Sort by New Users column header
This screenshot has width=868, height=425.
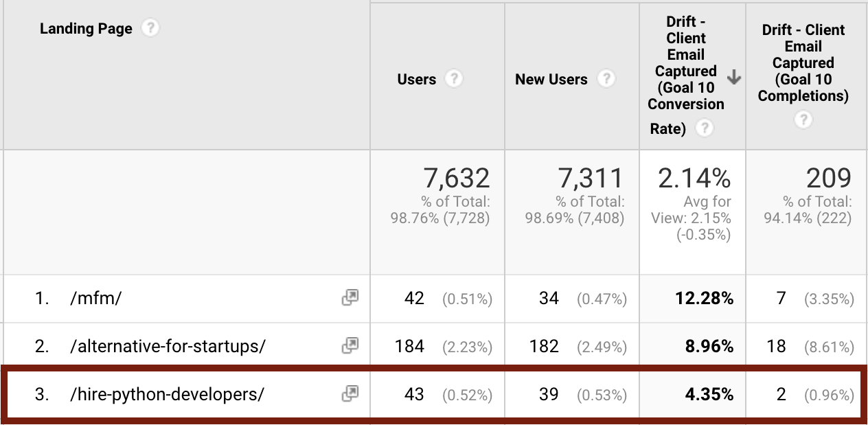coord(551,79)
